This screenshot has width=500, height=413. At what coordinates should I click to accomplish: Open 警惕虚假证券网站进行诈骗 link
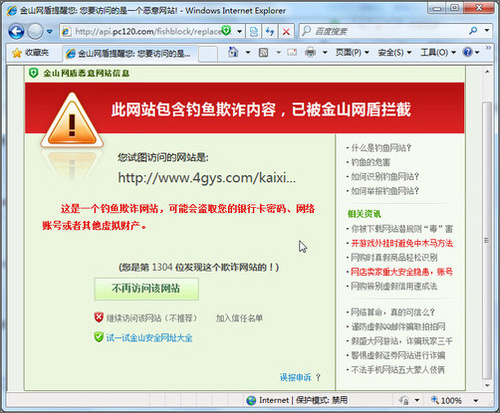pyautogui.click(x=398, y=355)
